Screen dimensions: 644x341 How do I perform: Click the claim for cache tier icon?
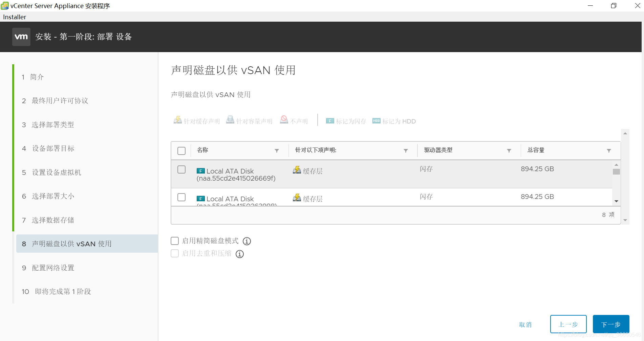coord(178,120)
